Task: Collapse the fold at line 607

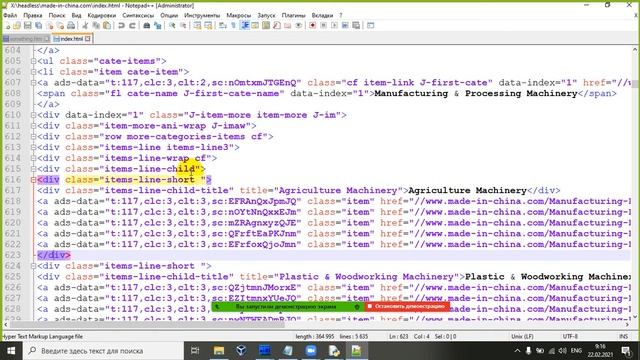Action: coord(33,83)
